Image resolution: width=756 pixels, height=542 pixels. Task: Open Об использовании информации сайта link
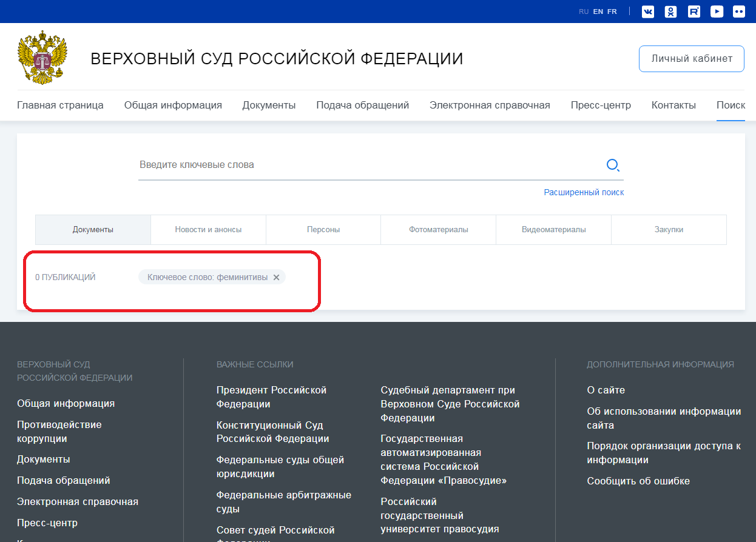coord(664,418)
